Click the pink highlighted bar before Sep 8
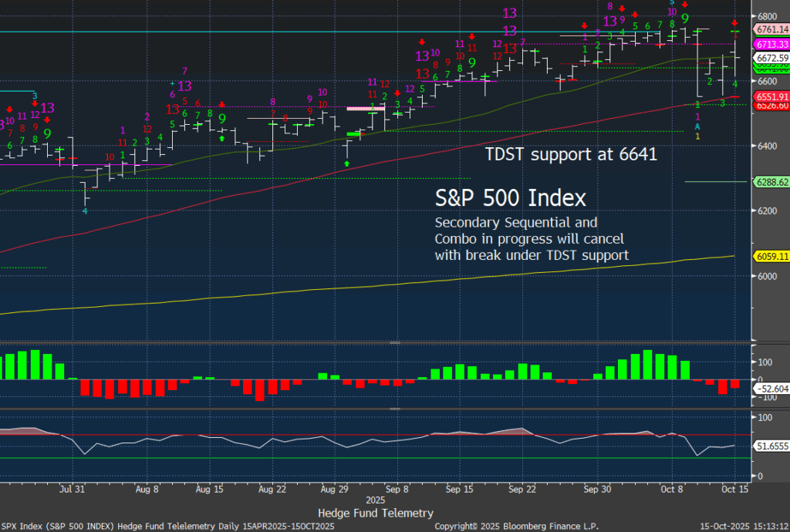This screenshot has width=790, height=532. (x=365, y=109)
